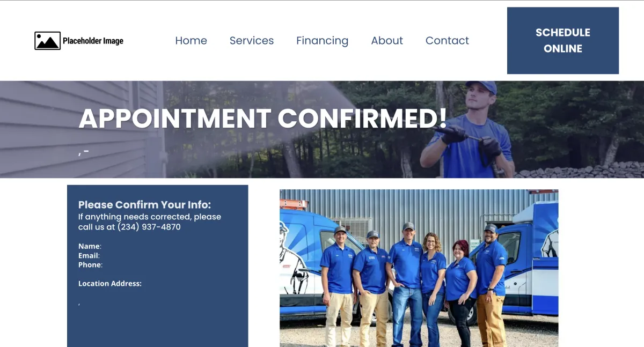Open the Financing navigation link

[x=322, y=41]
